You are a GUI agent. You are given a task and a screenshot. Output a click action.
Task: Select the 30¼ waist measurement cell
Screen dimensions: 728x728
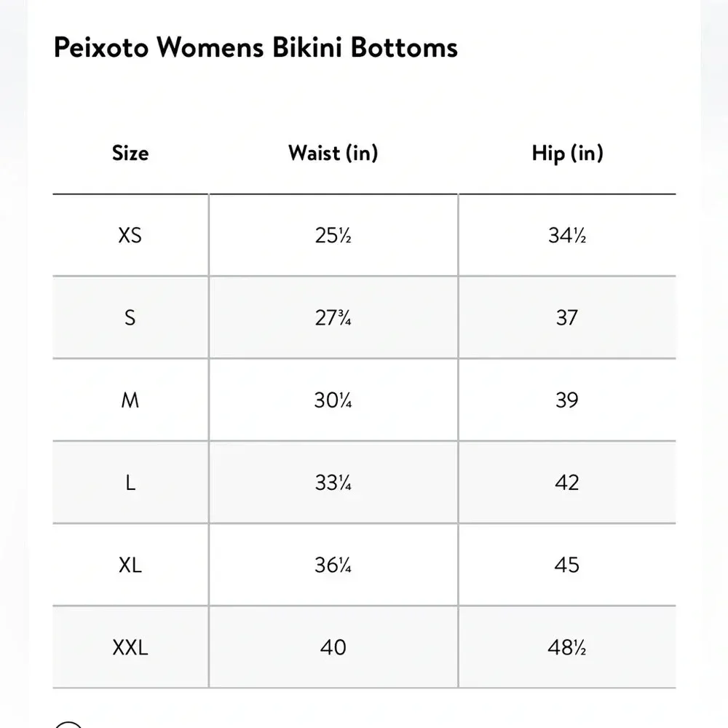(x=333, y=400)
